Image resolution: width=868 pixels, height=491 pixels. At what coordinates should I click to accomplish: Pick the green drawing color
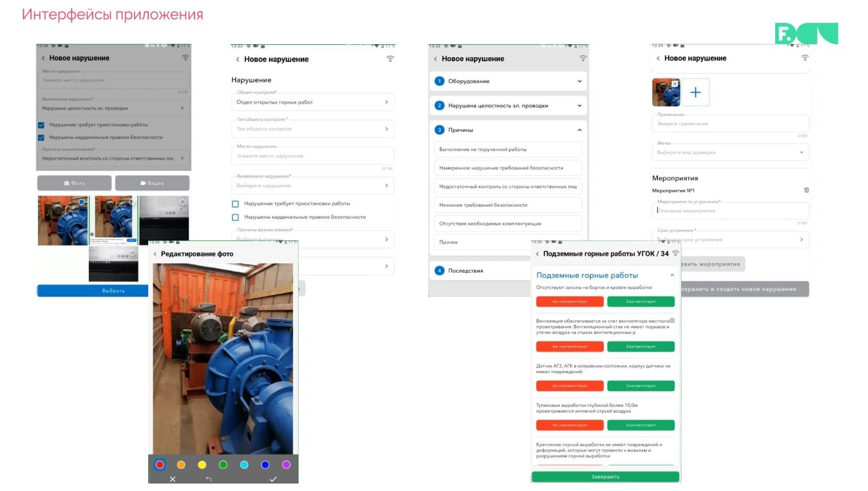pyautogui.click(x=223, y=465)
